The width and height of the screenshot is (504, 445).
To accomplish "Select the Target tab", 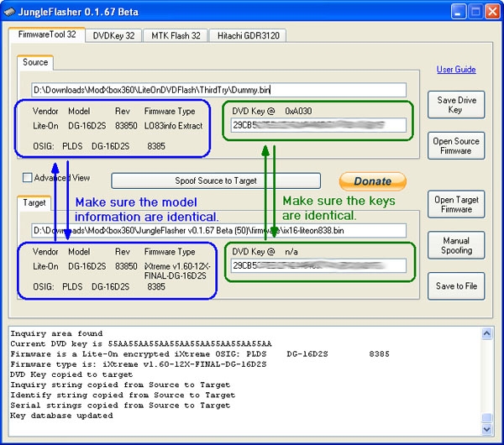I will (x=34, y=202).
